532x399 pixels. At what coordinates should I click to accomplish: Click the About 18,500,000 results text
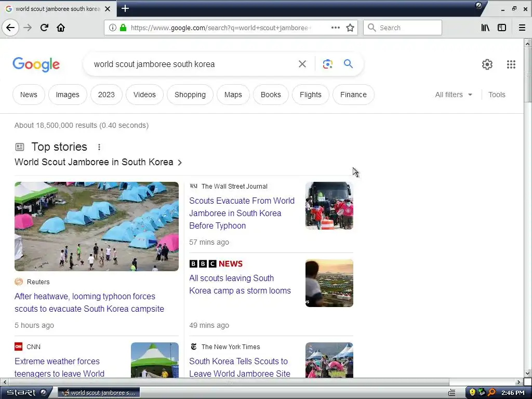pyautogui.click(x=82, y=125)
